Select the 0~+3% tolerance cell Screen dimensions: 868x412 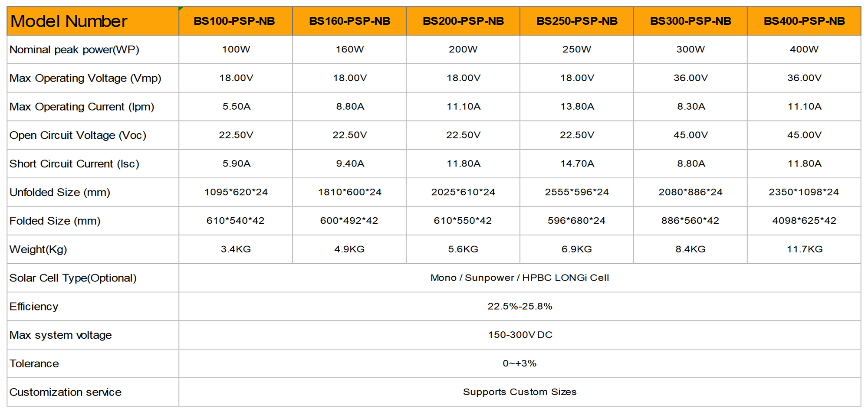519,363
